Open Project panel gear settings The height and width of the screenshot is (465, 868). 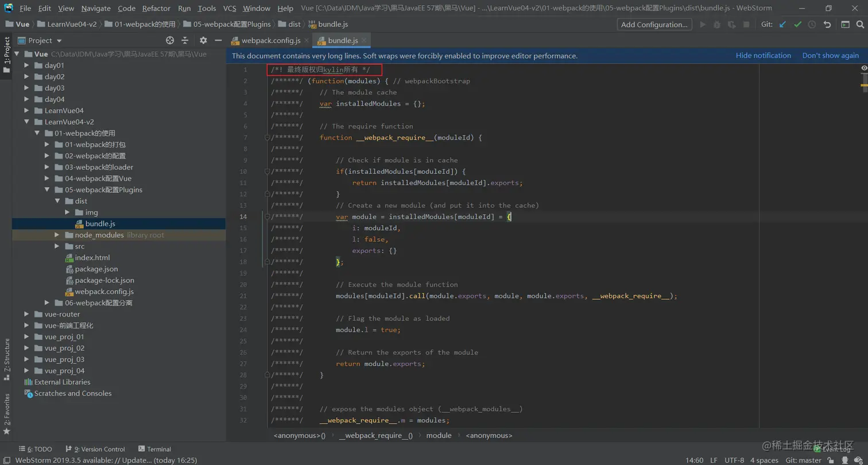203,40
